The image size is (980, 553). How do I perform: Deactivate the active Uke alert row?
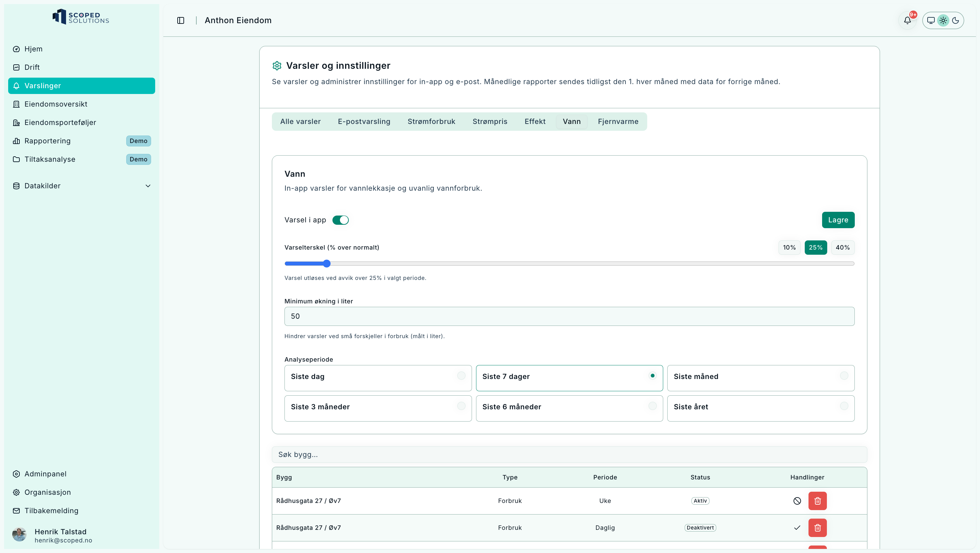pyautogui.click(x=797, y=501)
